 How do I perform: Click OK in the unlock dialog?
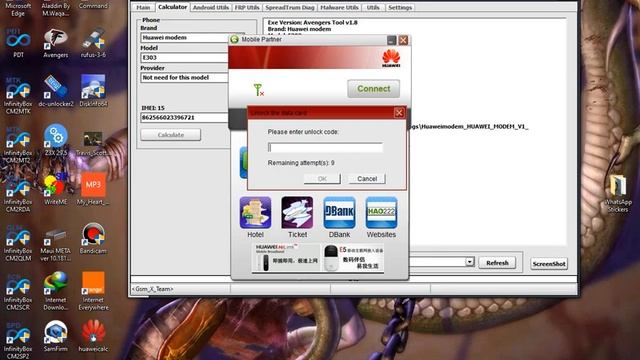322,179
